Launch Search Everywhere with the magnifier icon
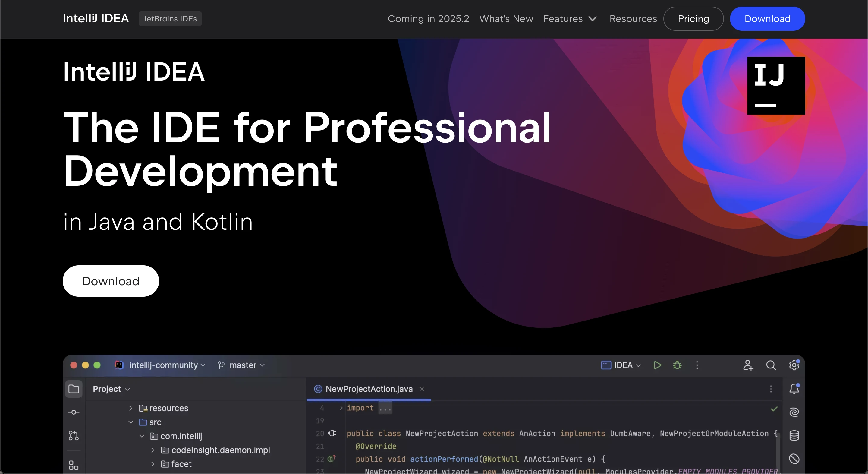The image size is (868, 474). coord(771,365)
